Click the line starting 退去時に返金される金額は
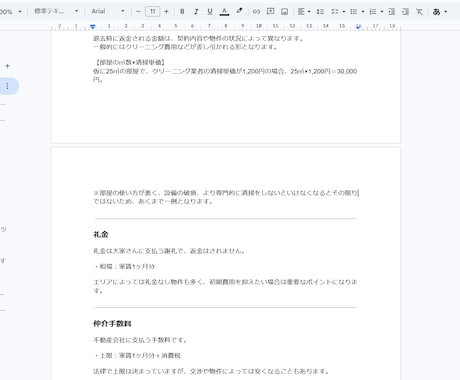Image resolution: width=460 pixels, height=380 pixels. tap(199, 38)
